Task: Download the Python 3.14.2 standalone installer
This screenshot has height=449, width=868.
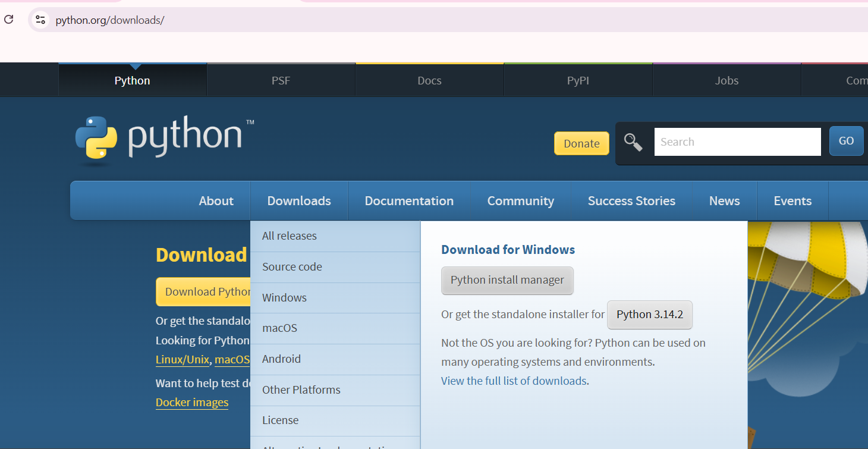Action: pyautogui.click(x=649, y=315)
